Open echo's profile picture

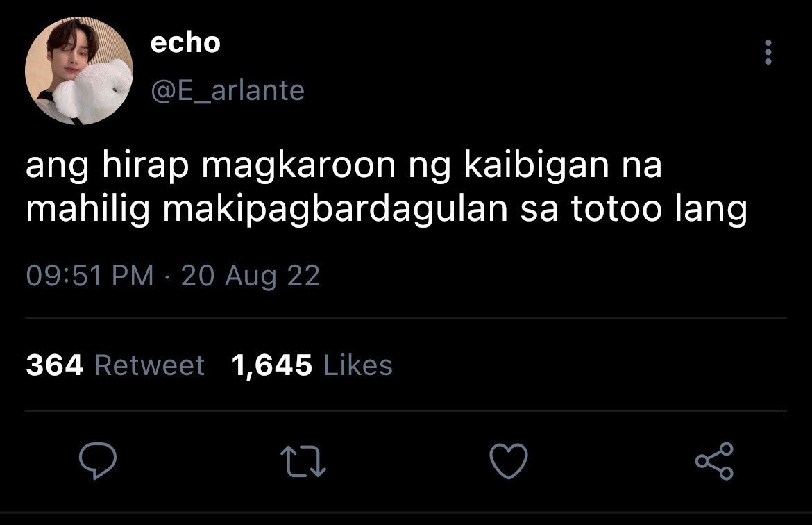point(78,71)
